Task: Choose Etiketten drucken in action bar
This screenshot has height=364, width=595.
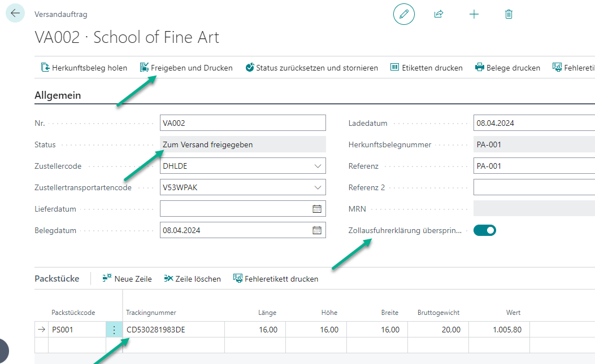Action: [426, 68]
